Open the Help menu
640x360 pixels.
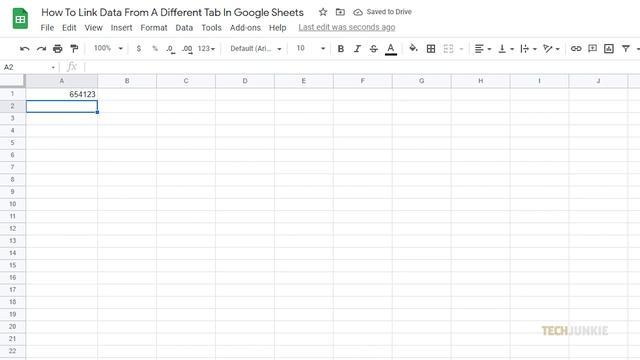click(278, 28)
